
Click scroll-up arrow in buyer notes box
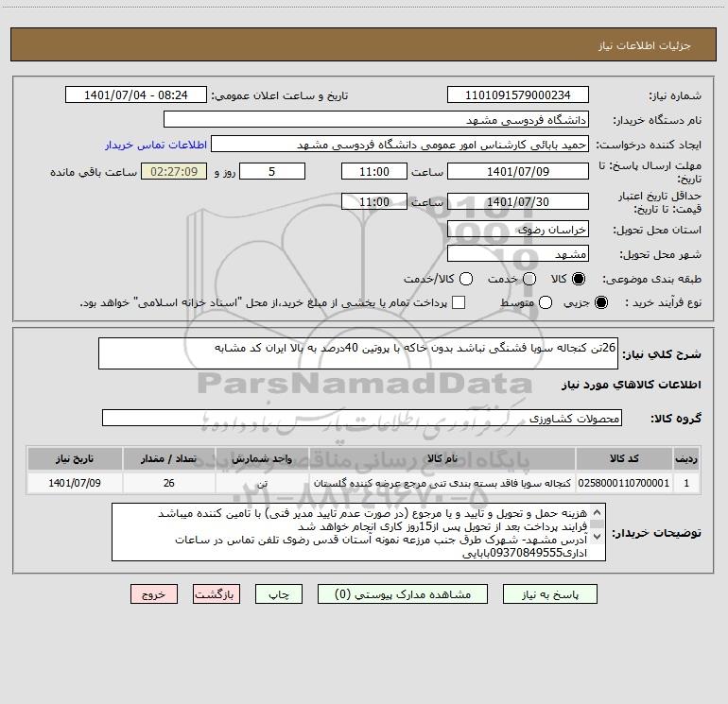[x=598, y=512]
